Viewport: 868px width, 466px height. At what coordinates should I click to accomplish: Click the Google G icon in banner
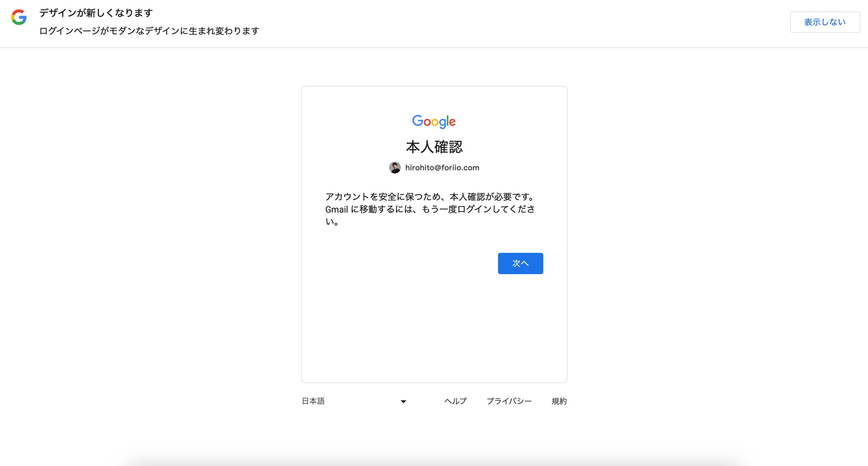[x=19, y=17]
